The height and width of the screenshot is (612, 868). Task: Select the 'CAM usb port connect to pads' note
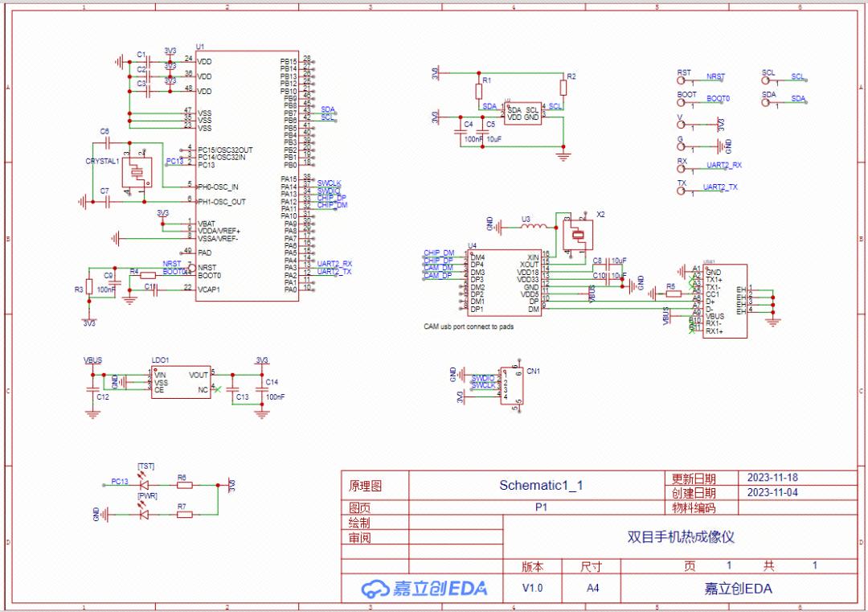[469, 327]
